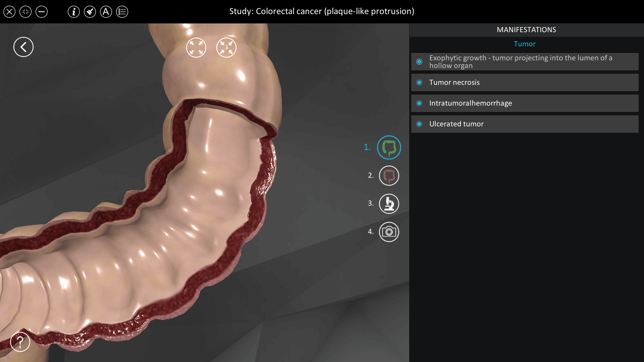Click the MANIFESTATIONS panel header
Screen dimensions: 644x362
[x=526, y=30]
